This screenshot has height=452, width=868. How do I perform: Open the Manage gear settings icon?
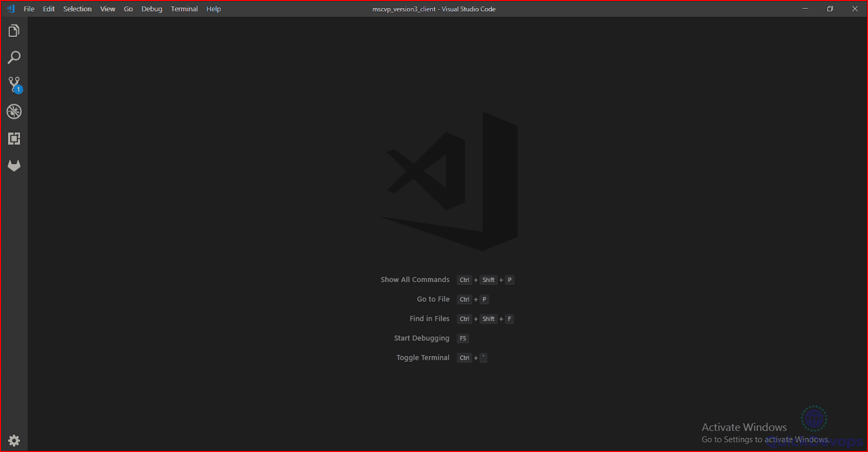point(14,441)
